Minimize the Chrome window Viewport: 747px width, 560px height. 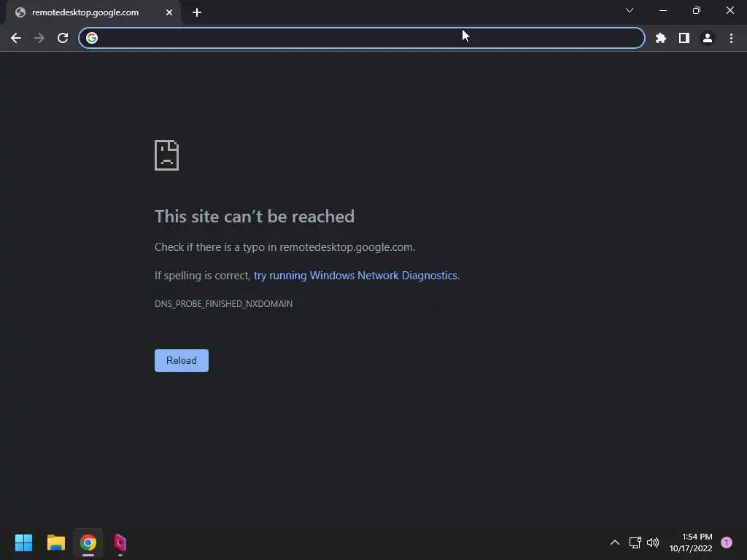(x=662, y=10)
